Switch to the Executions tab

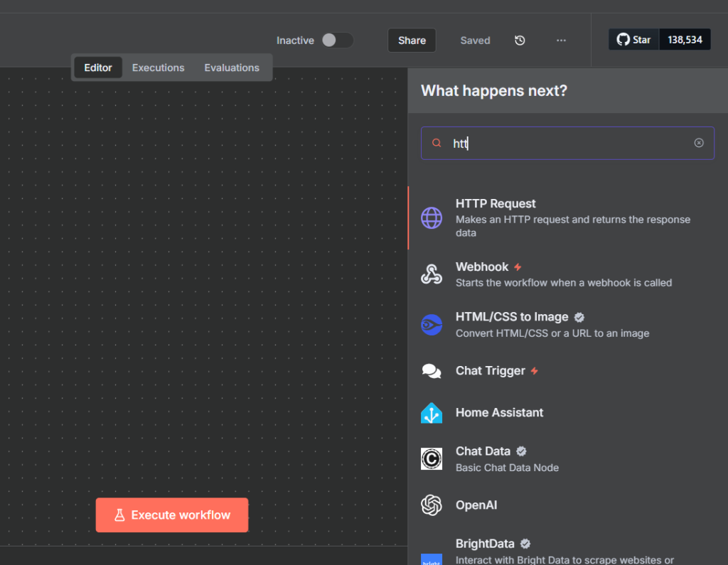coord(158,68)
